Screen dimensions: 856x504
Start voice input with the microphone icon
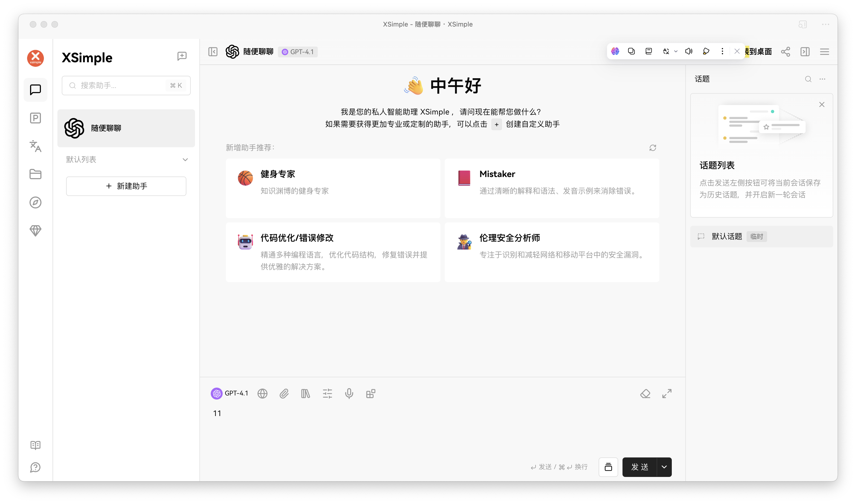349,393
